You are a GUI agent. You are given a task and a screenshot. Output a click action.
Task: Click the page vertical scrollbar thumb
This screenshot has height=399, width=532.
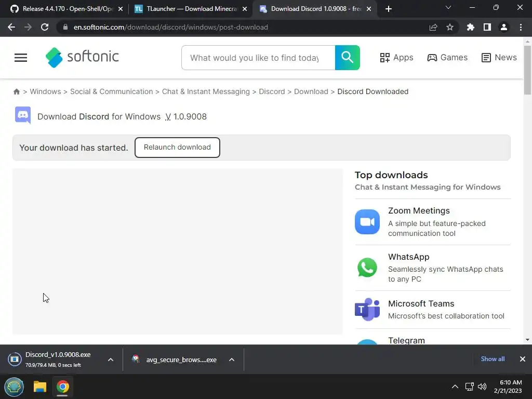tap(527, 70)
